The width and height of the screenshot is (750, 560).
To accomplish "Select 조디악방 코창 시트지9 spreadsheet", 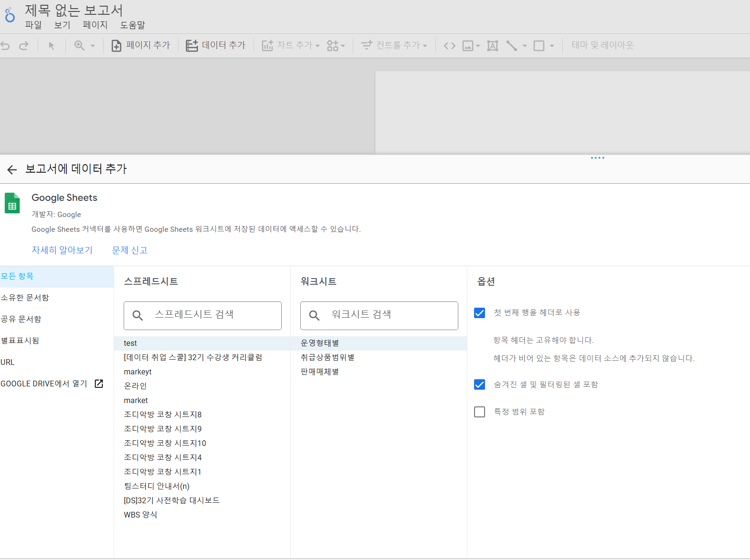I will [x=202, y=429].
